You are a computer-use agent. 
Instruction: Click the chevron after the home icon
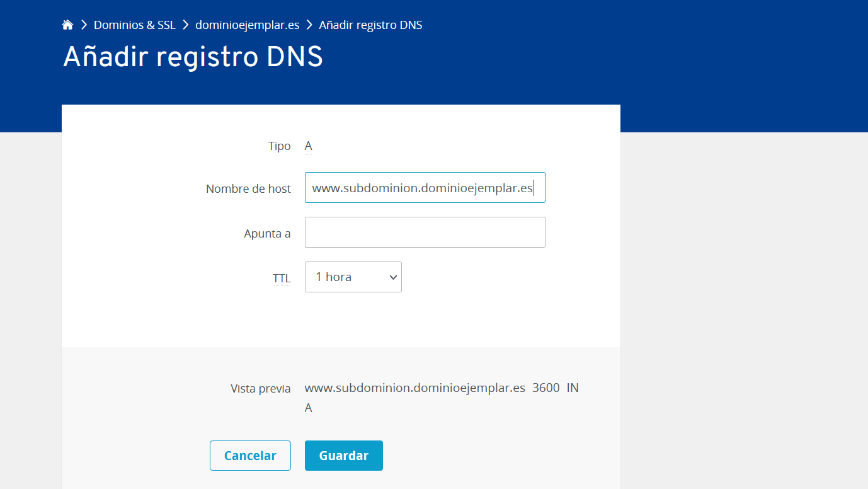tap(84, 25)
